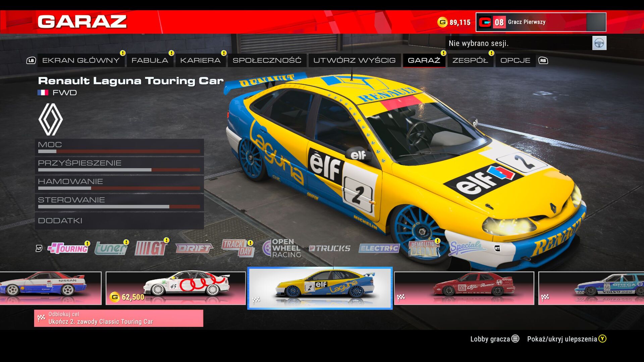The width and height of the screenshot is (644, 362).
Task: Select the Touring class icon
Action: [x=68, y=248]
